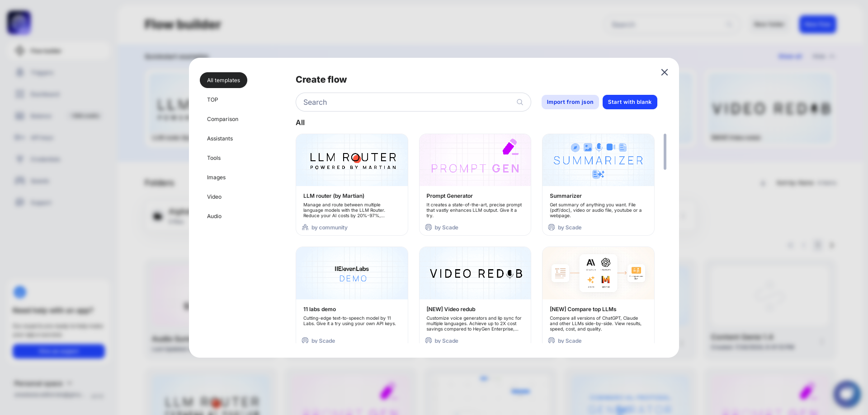Screen dimensions: 868x415
Task: Click the Scade icon under Video redub
Action: tap(429, 340)
